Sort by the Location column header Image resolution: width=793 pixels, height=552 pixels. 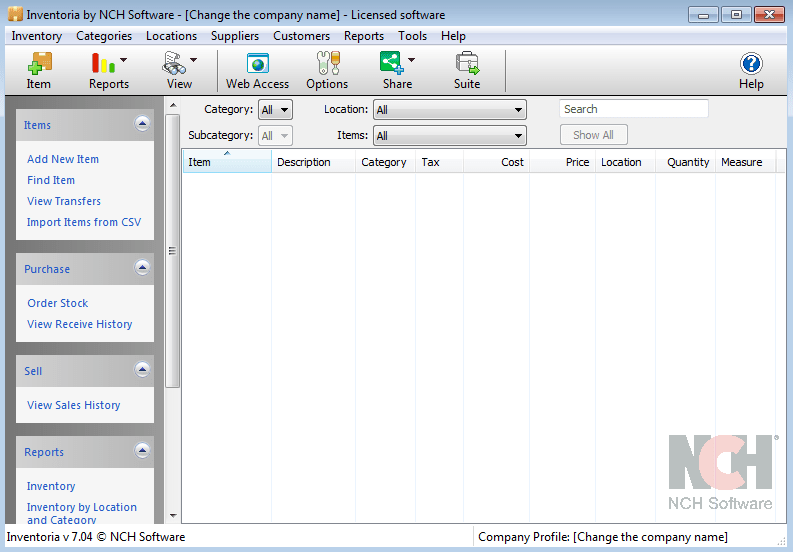(626, 162)
